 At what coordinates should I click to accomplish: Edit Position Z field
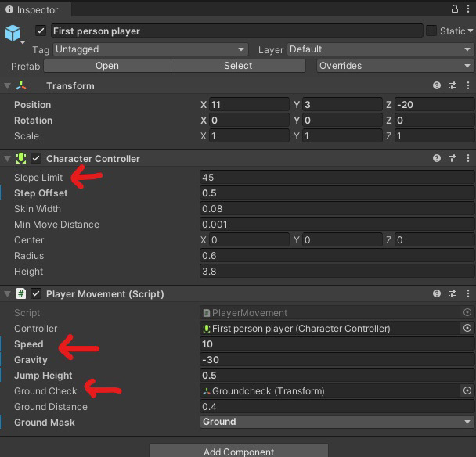[x=435, y=105]
